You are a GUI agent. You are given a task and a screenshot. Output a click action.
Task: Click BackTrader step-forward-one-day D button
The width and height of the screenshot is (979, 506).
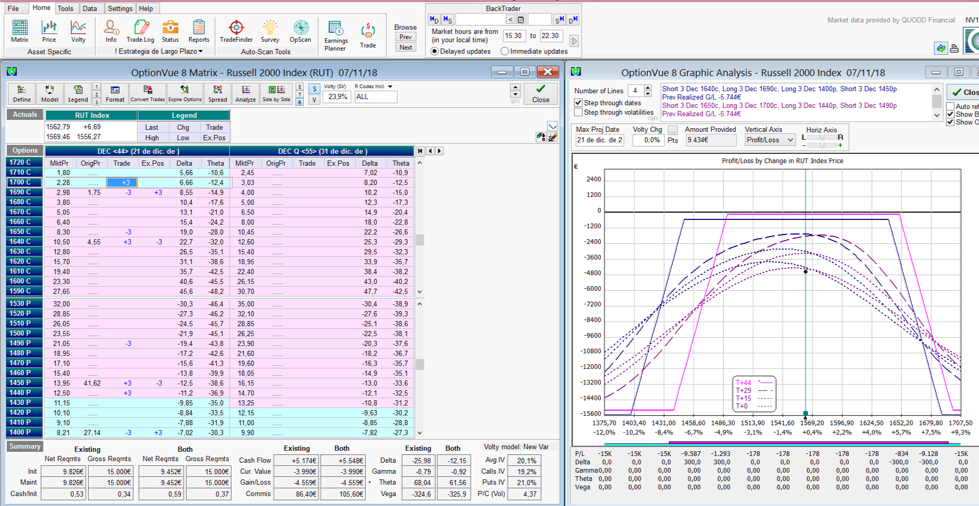coord(574,19)
